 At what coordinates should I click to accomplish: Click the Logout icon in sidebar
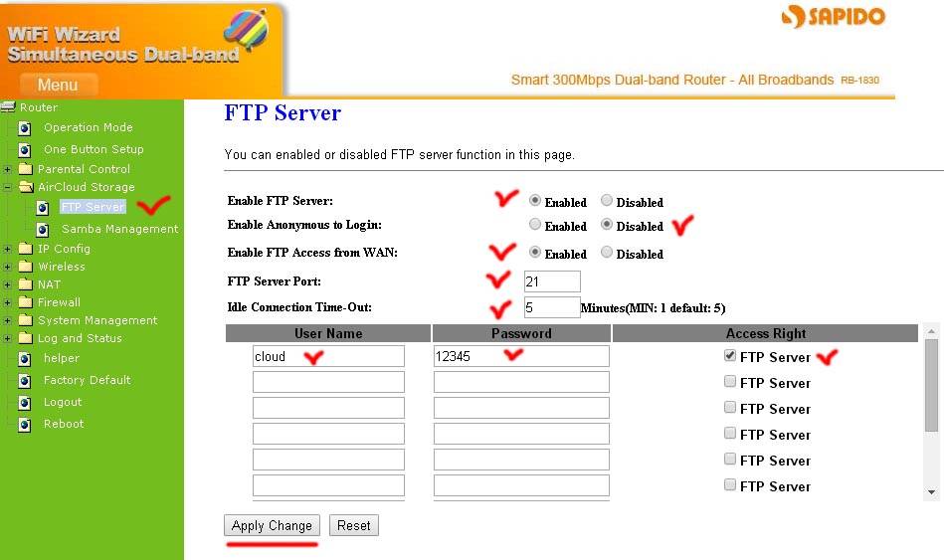[24, 403]
